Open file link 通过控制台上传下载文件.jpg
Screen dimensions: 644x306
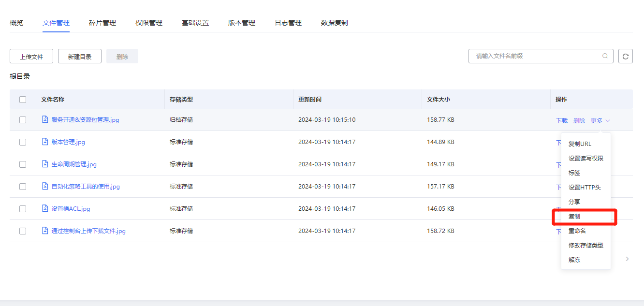pyautogui.click(x=88, y=231)
